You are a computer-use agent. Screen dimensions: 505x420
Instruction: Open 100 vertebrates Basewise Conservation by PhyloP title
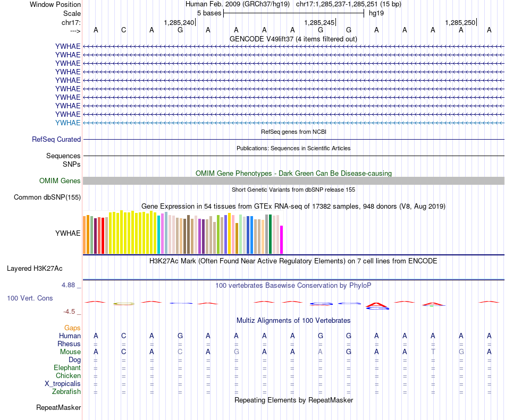click(293, 286)
